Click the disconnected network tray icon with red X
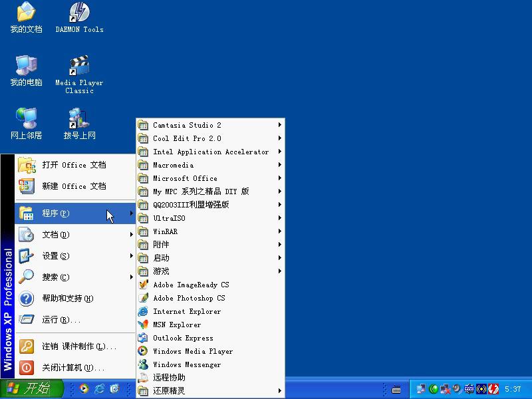 click(445, 389)
